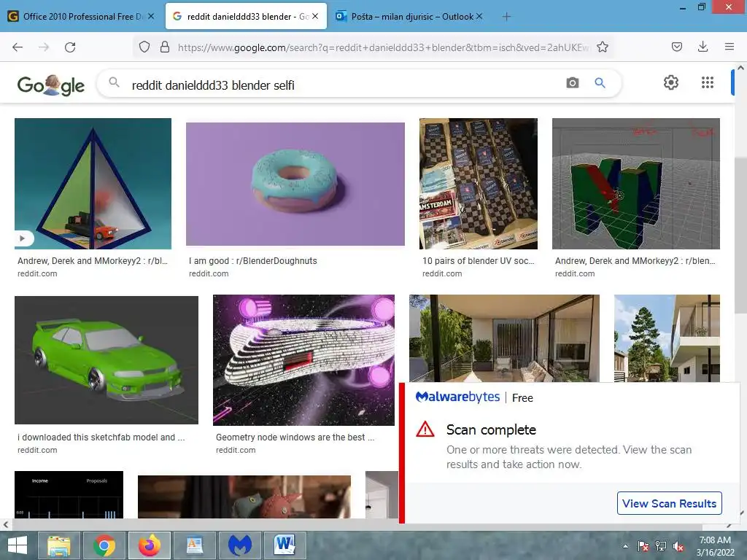Viewport: 747px width, 560px height.
Task: Open the clock showing 7:08 AM
Action: pyautogui.click(x=715, y=546)
